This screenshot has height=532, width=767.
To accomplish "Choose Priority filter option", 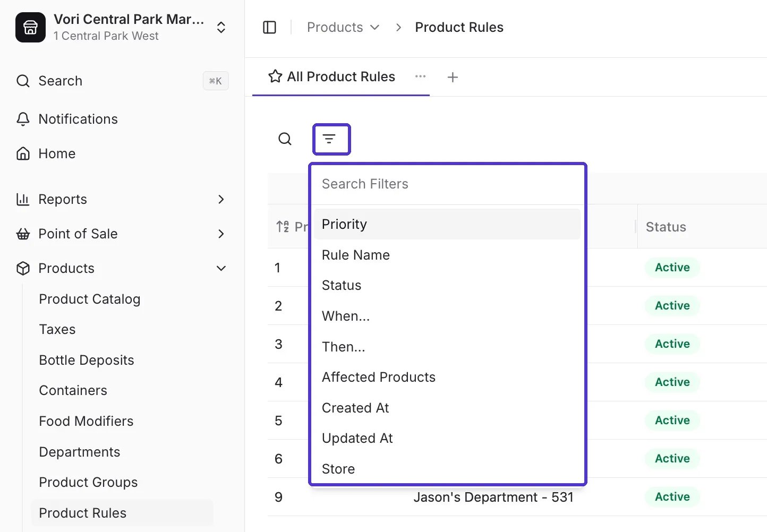I will tap(447, 224).
